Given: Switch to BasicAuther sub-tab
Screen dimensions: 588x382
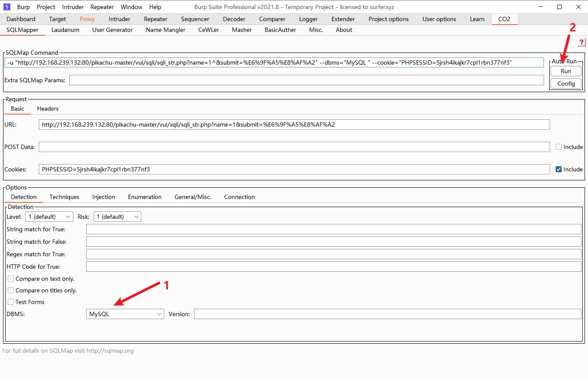Looking at the screenshot, I should pos(280,30).
